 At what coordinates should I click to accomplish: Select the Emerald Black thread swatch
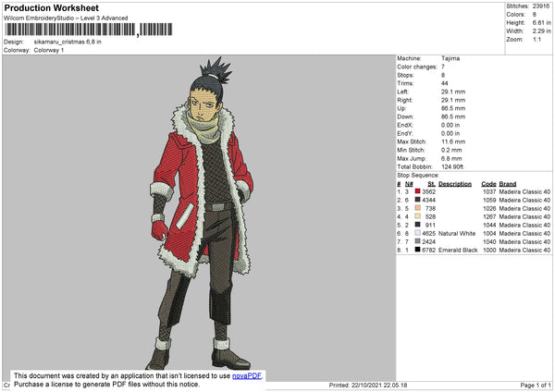tap(418, 250)
